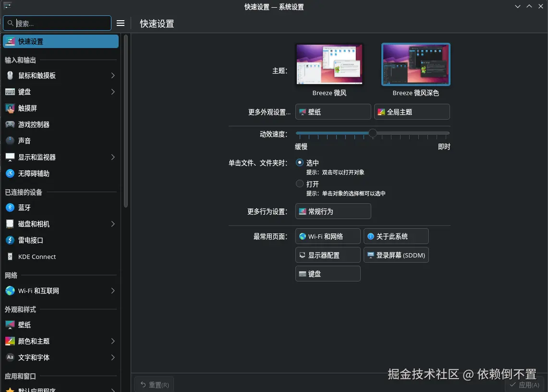Image resolution: width=548 pixels, height=392 pixels.
Task: Open 游戏控制器 settings page
Action: tap(61, 124)
